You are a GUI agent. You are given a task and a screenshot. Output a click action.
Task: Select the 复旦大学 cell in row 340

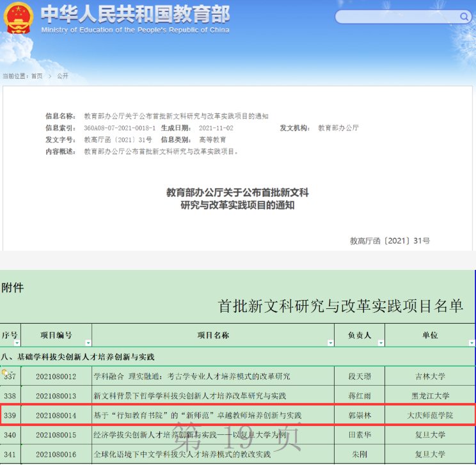(x=430, y=435)
